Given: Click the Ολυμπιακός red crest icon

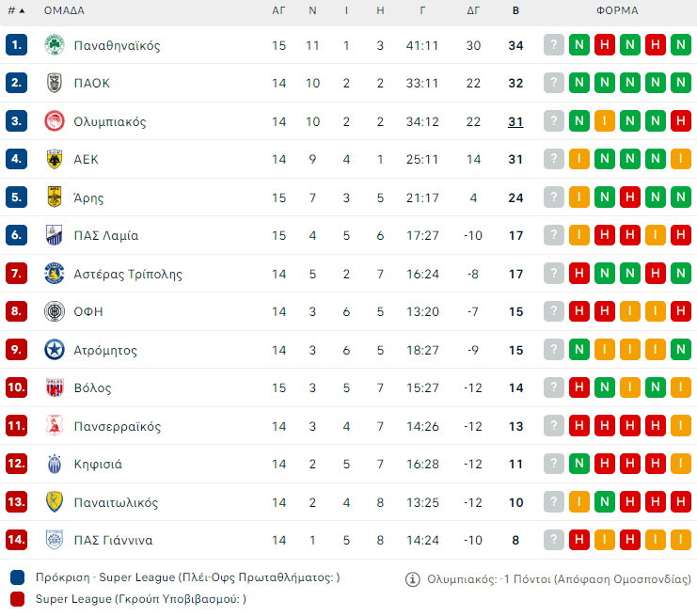Looking at the screenshot, I should [x=54, y=121].
